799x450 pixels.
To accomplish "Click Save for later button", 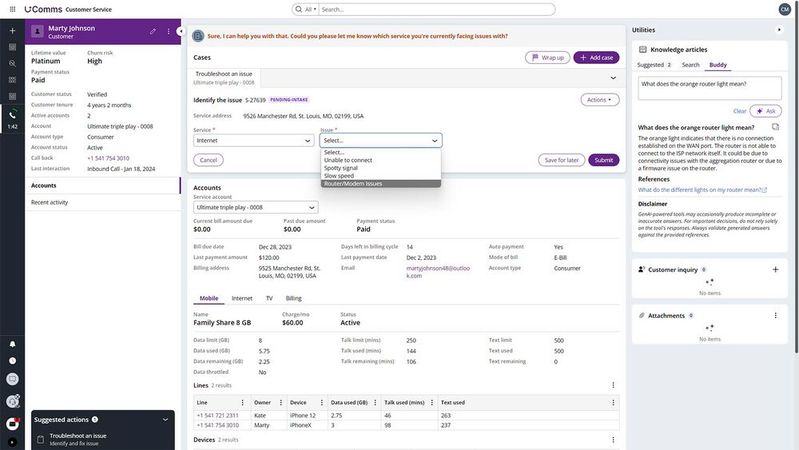I will tap(561, 160).
